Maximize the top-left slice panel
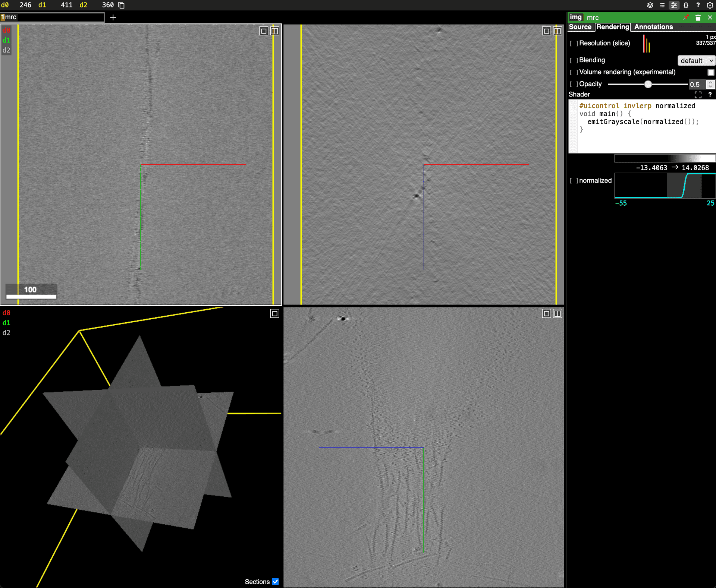 264,31
